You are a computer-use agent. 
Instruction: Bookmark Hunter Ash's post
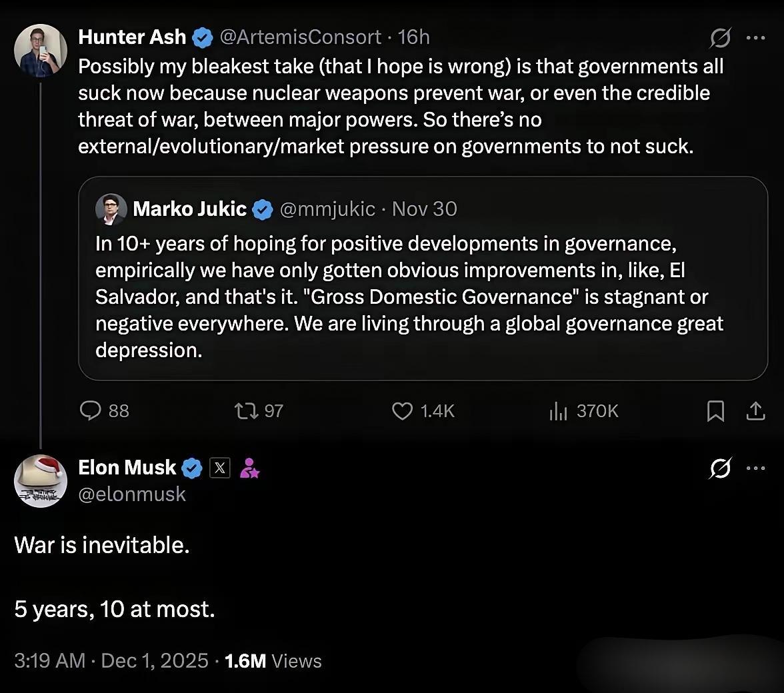pos(715,412)
